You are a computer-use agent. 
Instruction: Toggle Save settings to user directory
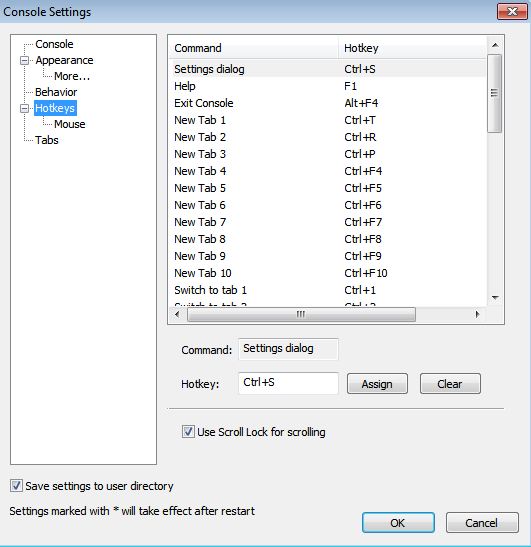click(x=91, y=486)
